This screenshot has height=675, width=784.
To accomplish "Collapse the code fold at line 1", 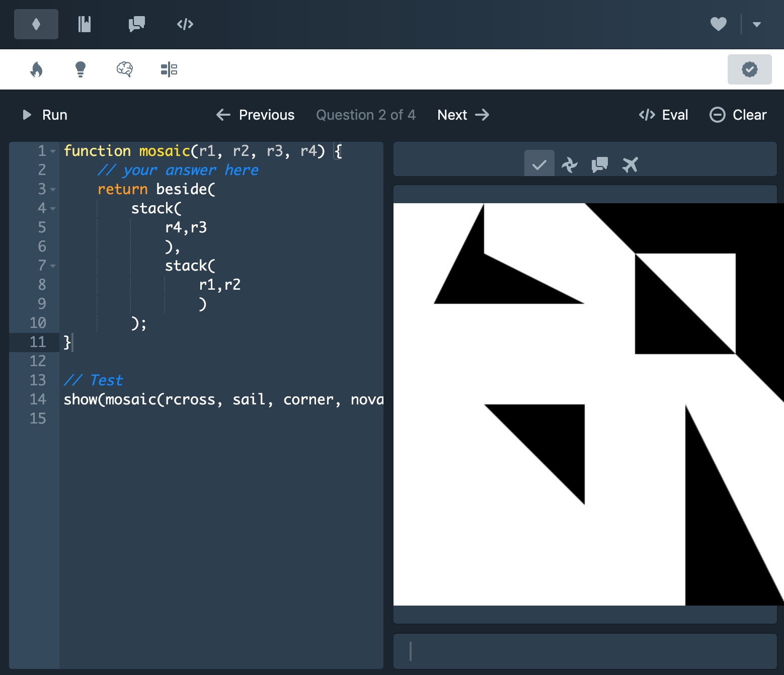I will point(53,151).
